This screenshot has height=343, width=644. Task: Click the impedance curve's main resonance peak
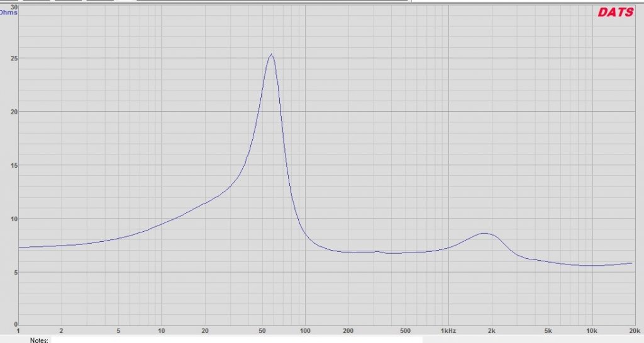(271, 55)
